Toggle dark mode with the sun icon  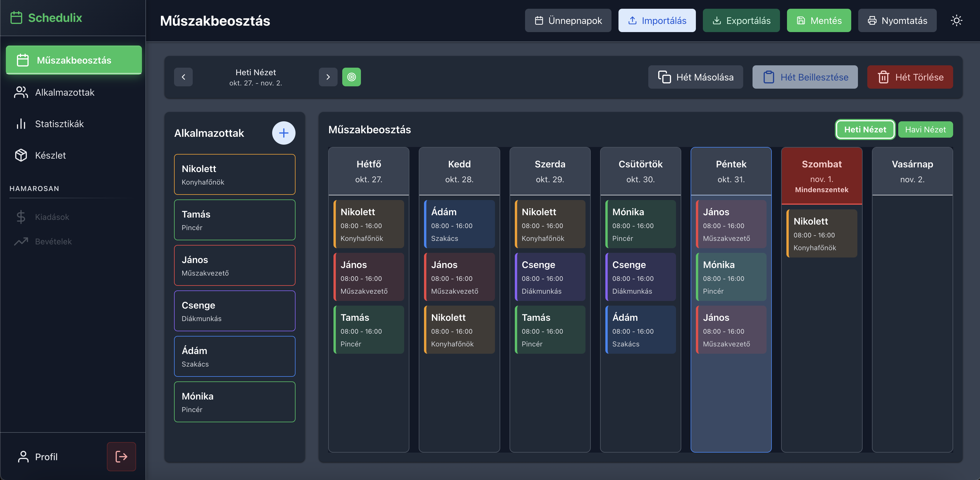[x=957, y=20]
